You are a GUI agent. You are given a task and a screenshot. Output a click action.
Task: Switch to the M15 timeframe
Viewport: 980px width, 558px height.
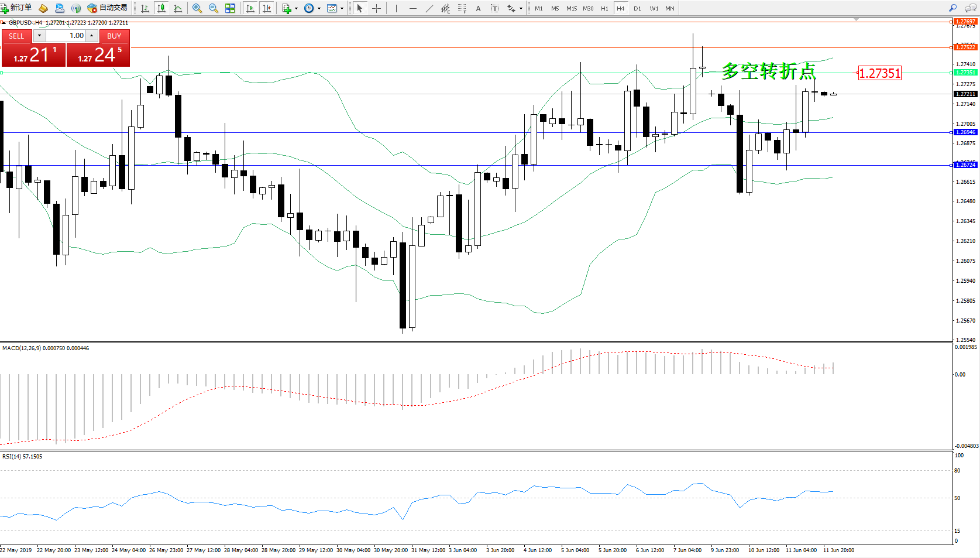[x=571, y=8]
